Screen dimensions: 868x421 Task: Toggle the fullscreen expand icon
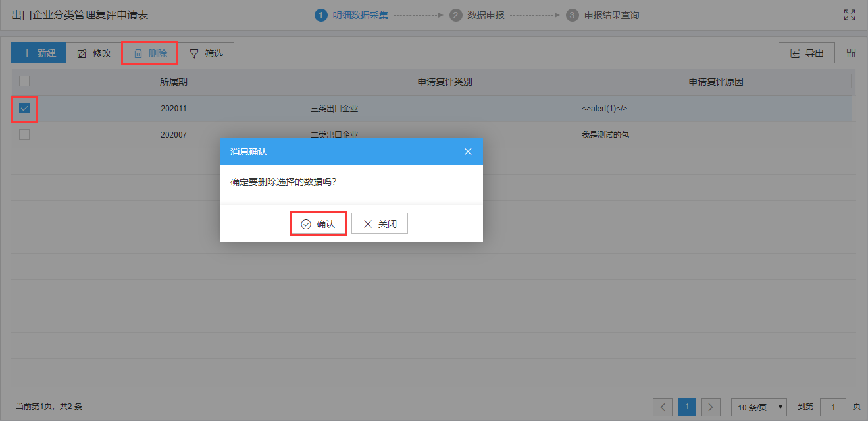[850, 14]
